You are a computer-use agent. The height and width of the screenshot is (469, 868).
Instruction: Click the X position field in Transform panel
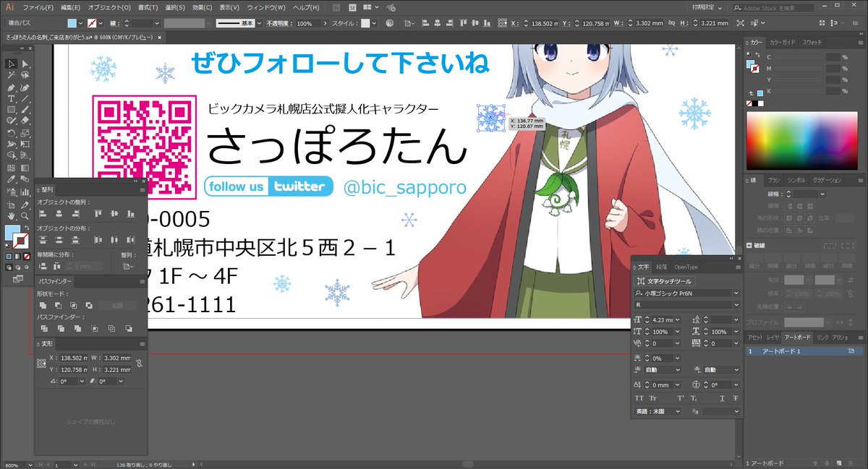coord(73,358)
